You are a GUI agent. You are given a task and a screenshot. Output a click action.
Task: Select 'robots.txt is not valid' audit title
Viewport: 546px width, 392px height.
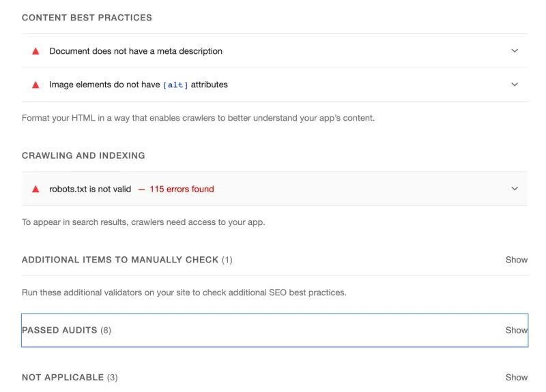pyautogui.click(x=90, y=190)
